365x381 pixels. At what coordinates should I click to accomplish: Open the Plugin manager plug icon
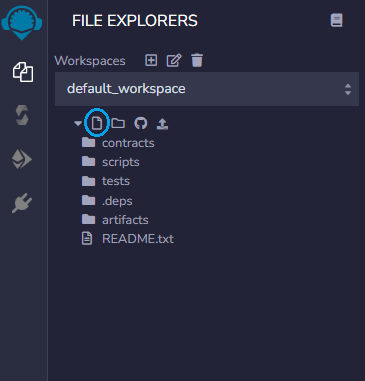(x=22, y=202)
